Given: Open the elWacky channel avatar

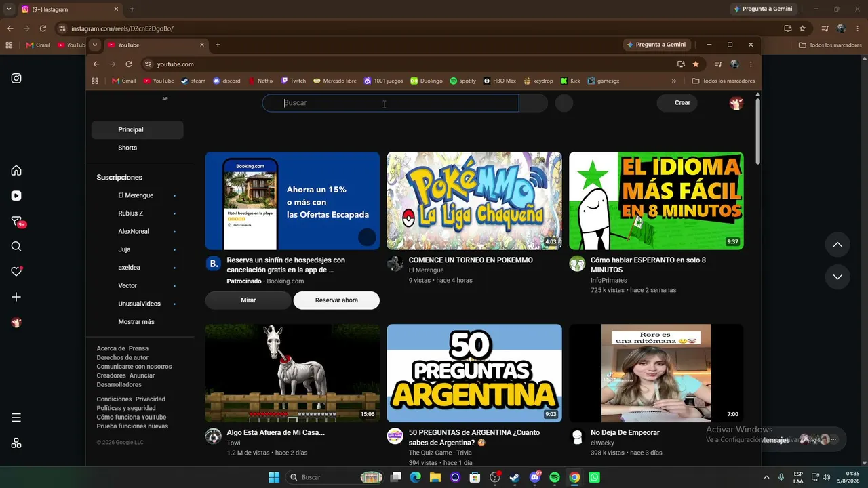Looking at the screenshot, I should click(577, 436).
